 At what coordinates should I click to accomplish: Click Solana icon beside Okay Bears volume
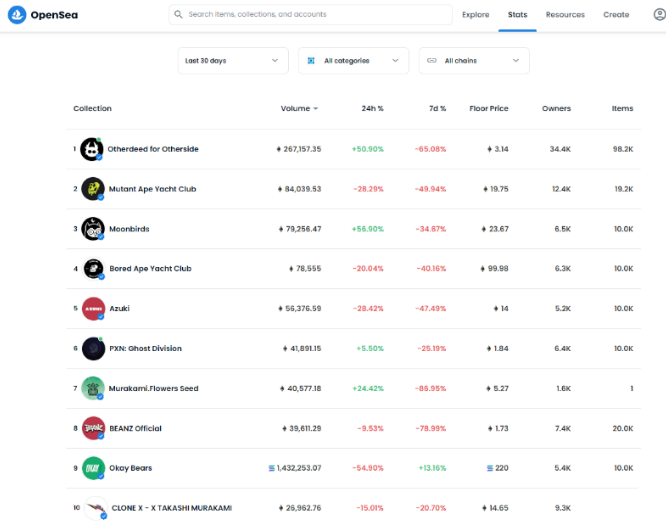point(271,468)
